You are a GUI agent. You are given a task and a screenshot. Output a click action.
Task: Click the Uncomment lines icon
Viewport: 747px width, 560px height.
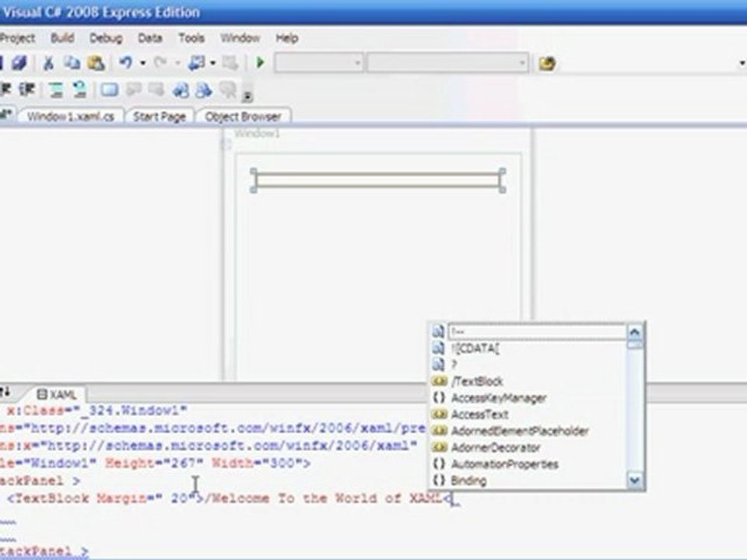(x=79, y=89)
